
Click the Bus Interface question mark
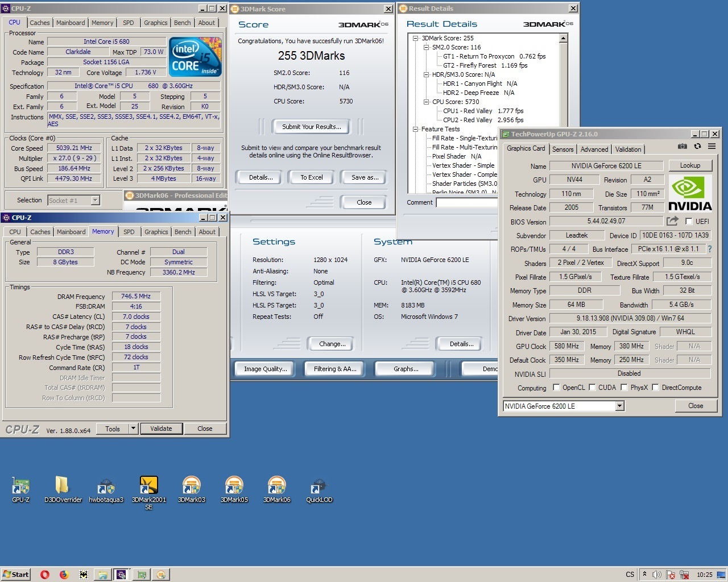coord(710,249)
